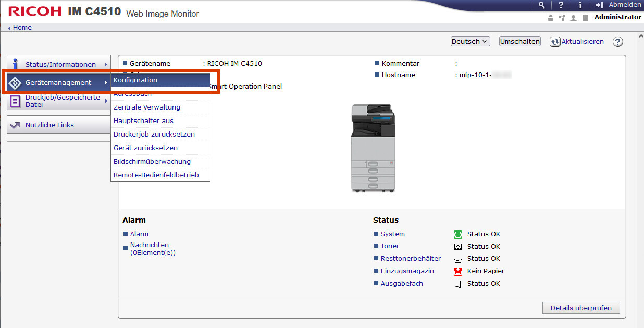Click the gray user silhouette icon

point(573,18)
